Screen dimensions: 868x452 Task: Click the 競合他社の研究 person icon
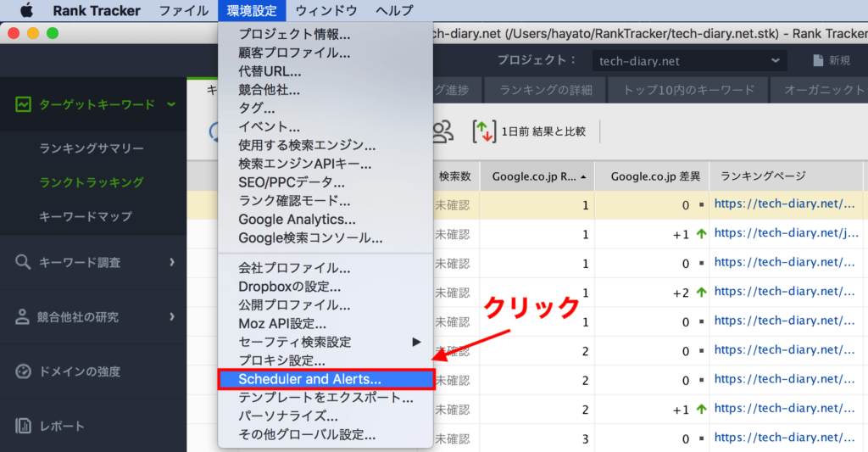pos(22,317)
